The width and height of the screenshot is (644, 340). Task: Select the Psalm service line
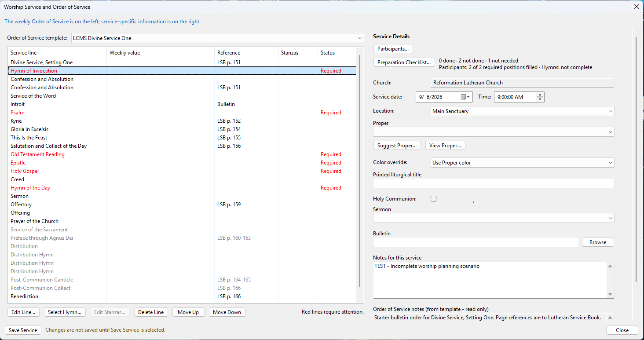182,113
